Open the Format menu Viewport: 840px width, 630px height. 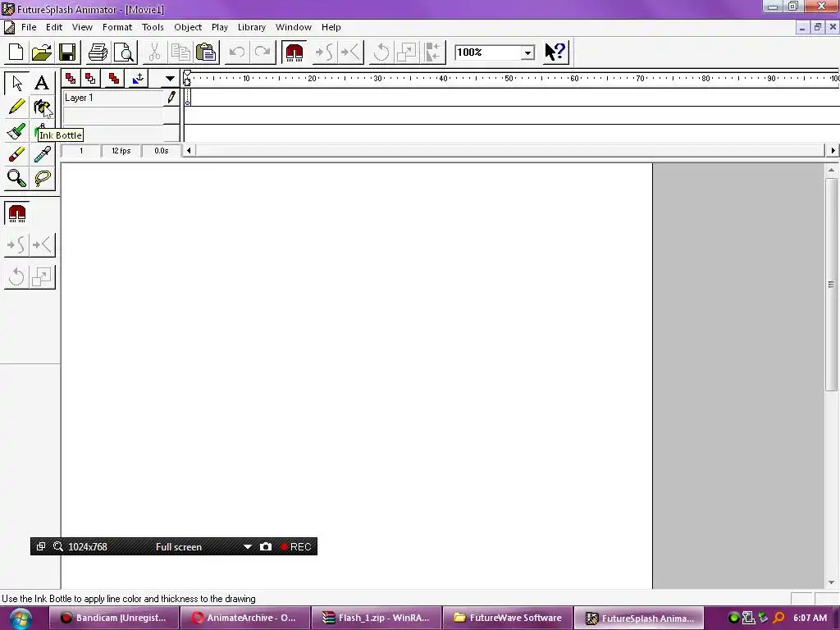[117, 27]
